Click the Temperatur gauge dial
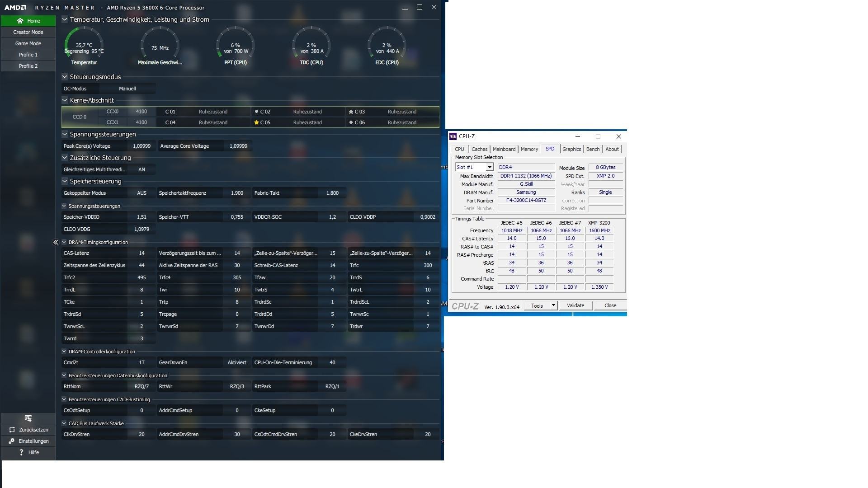The height and width of the screenshot is (488, 868). pyautogui.click(x=84, y=45)
